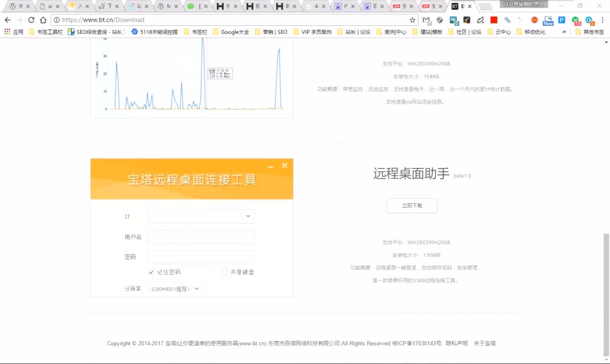Go back to the previous page
Screen dimensions: 610x364
click(x=8, y=20)
